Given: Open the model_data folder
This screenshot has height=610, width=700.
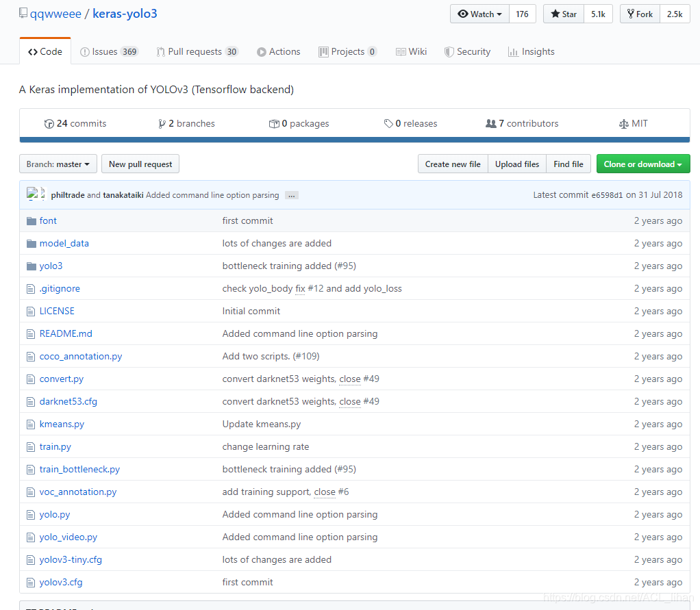Looking at the screenshot, I should 64,244.
